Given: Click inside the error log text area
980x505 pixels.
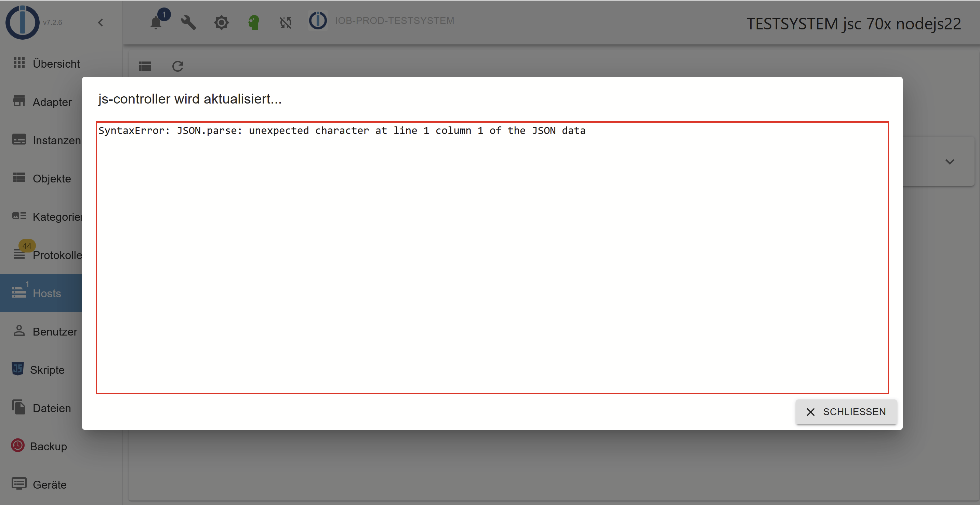Looking at the screenshot, I should point(492,257).
